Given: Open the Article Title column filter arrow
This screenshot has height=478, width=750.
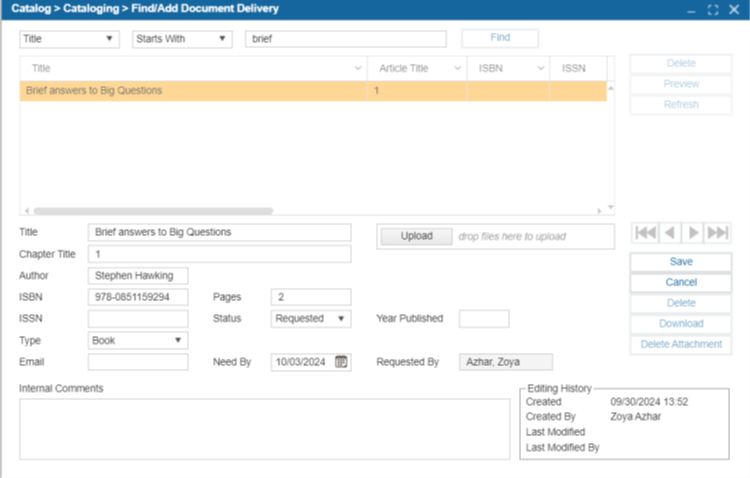Looking at the screenshot, I should coord(458,68).
